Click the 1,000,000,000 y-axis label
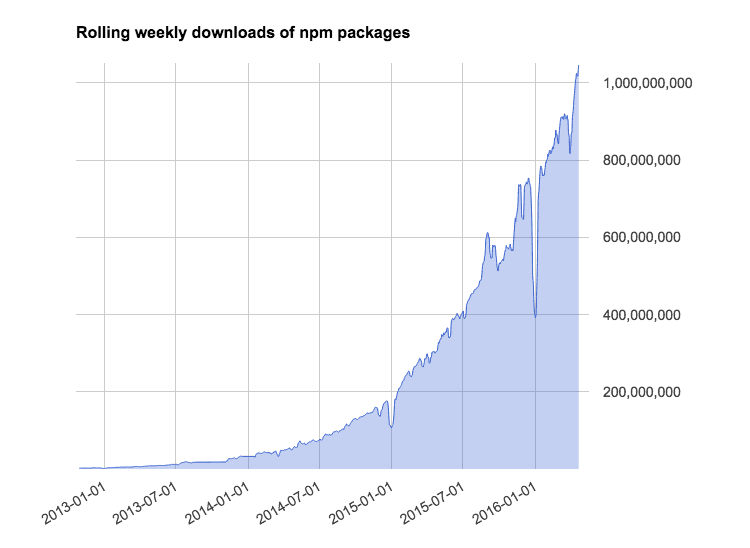The width and height of the screenshot is (750, 548). coord(648,83)
